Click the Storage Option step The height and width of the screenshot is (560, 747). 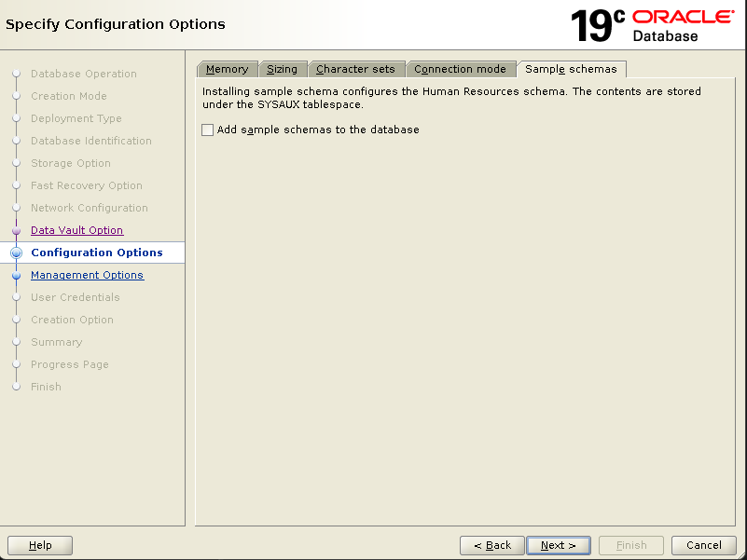click(71, 163)
